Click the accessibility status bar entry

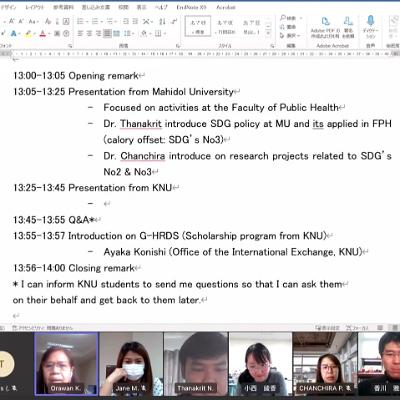click(42, 328)
